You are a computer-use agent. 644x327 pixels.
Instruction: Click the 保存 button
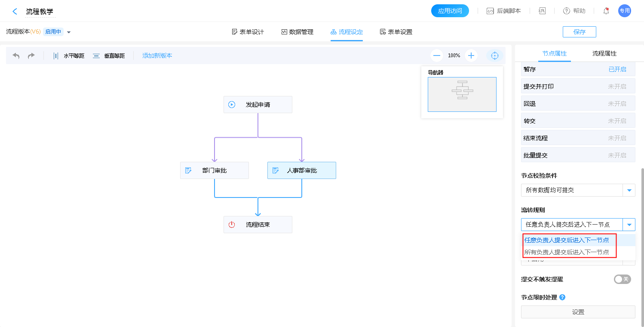[579, 32]
